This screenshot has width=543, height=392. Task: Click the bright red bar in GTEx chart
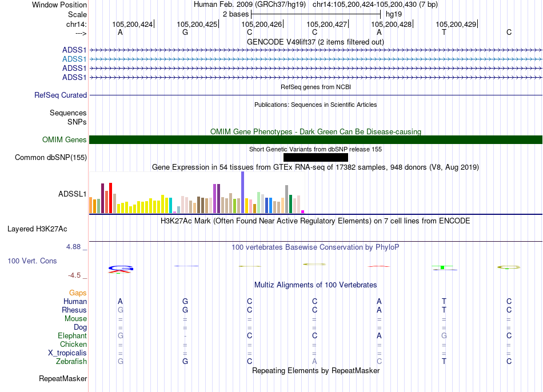coord(110,198)
